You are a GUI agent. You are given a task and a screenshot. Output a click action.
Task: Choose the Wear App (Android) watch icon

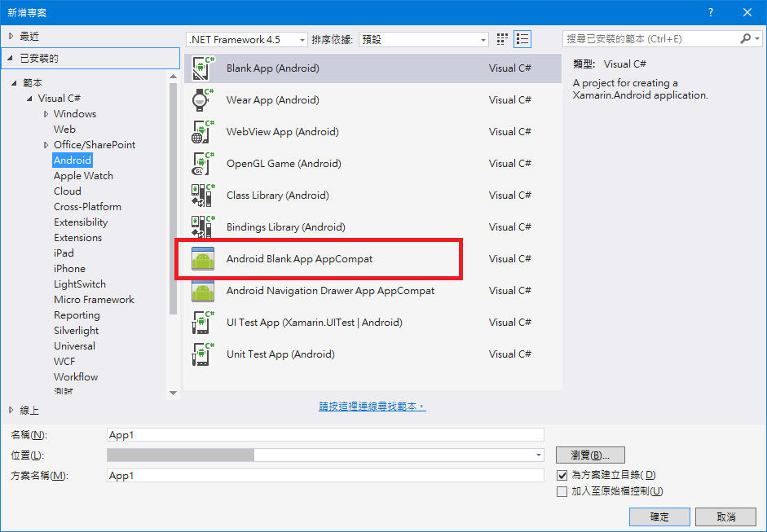[203, 100]
